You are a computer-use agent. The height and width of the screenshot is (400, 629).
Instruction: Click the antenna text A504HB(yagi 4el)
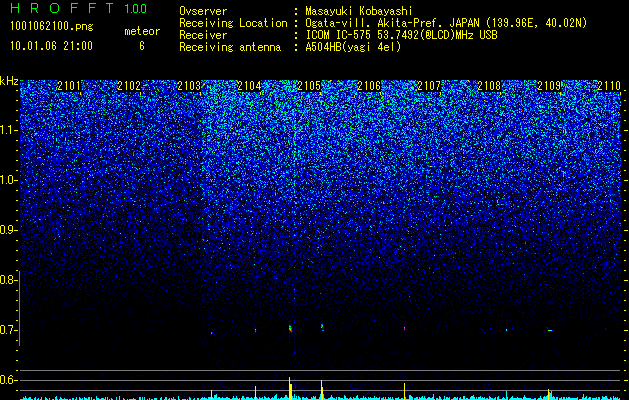tap(353, 47)
